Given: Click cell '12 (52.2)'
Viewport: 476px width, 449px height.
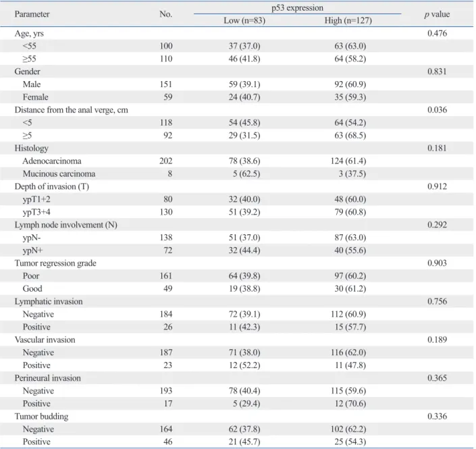Looking at the screenshot, I should [x=244, y=365].
